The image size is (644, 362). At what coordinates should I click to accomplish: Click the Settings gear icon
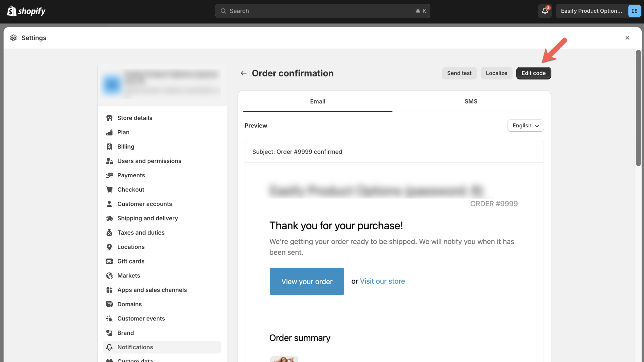(x=13, y=38)
